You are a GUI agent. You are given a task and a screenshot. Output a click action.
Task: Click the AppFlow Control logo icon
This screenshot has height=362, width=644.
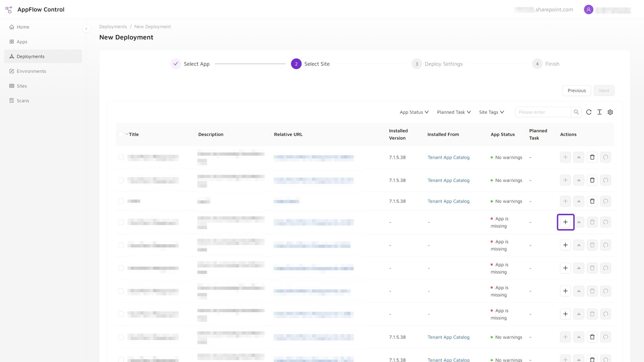pos(9,10)
